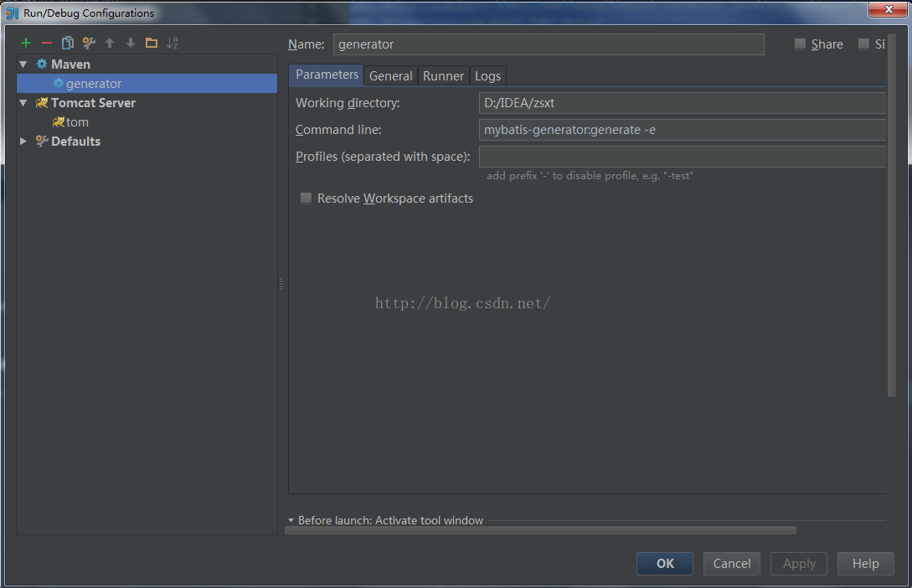This screenshot has height=588, width=912.
Task: Click the horizontal scrollbar below Before launch
Action: (x=540, y=530)
